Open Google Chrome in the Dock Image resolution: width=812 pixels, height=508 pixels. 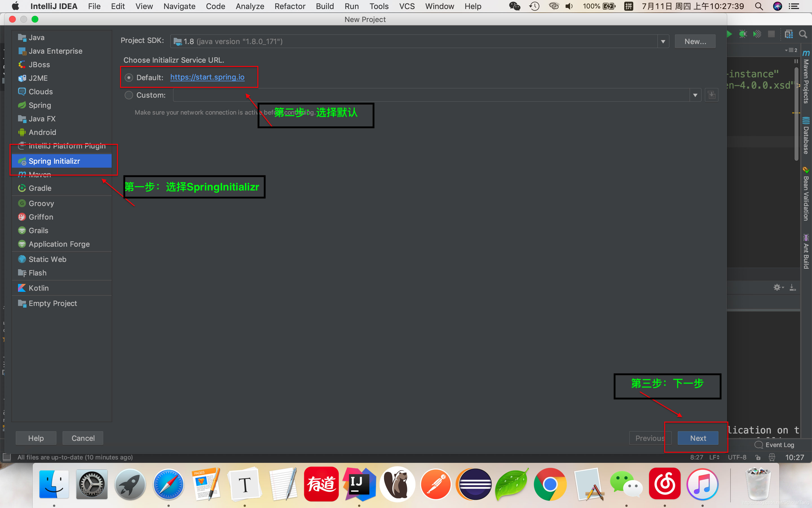click(550, 484)
